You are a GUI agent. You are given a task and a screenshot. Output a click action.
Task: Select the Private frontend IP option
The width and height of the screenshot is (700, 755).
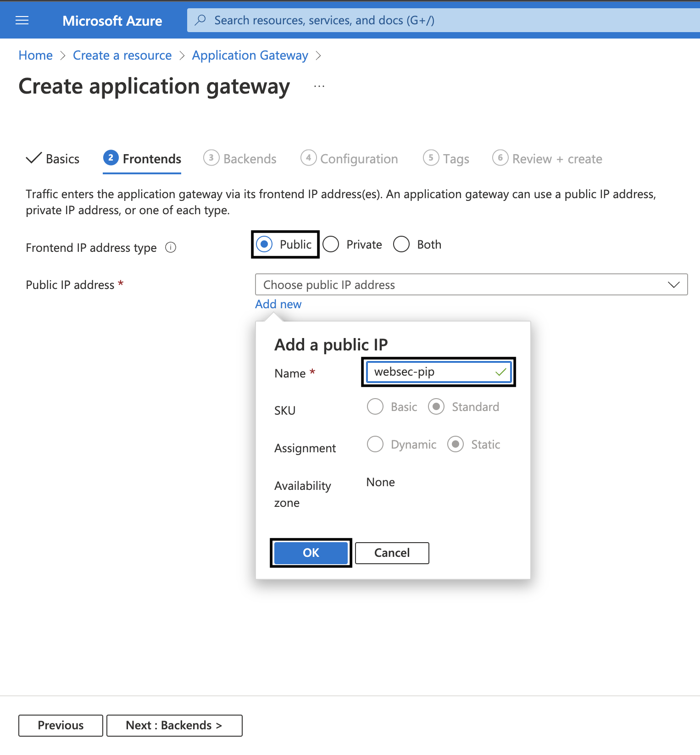pyautogui.click(x=331, y=244)
